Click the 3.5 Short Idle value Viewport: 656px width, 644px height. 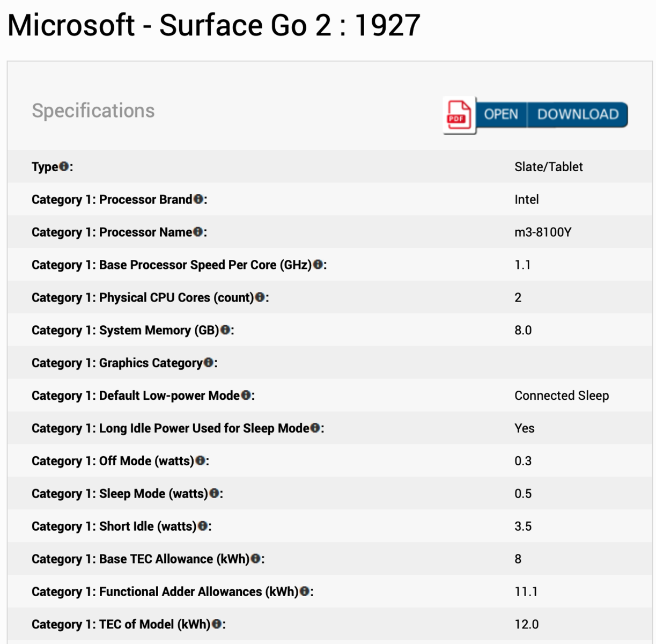[x=523, y=527]
